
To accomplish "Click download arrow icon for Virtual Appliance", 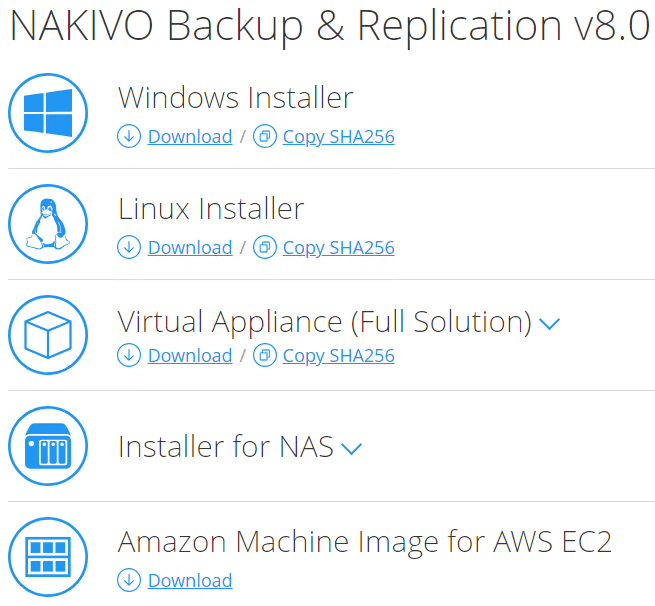I will click(x=129, y=355).
